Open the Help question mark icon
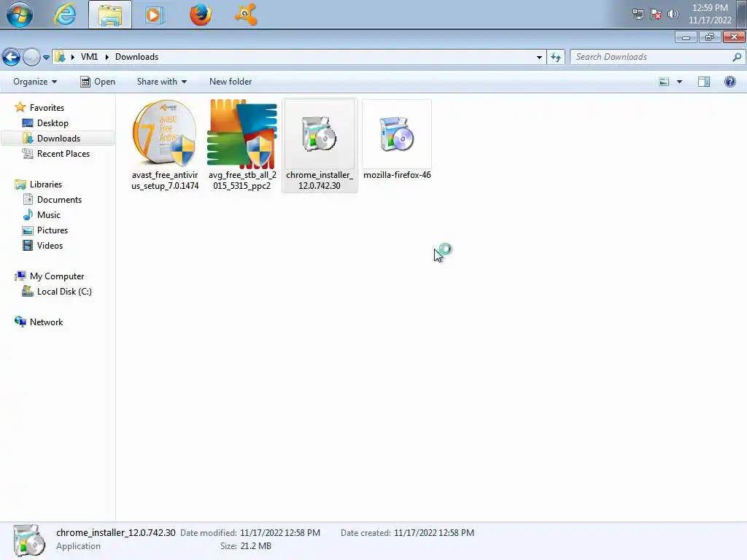Image resolution: width=747 pixels, height=560 pixels. coord(729,82)
